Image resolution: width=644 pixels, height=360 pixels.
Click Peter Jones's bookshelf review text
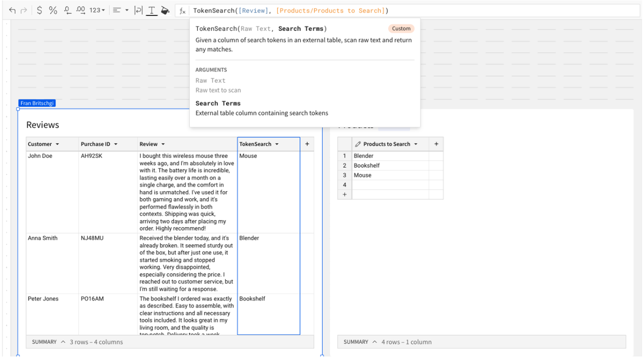[x=187, y=316]
